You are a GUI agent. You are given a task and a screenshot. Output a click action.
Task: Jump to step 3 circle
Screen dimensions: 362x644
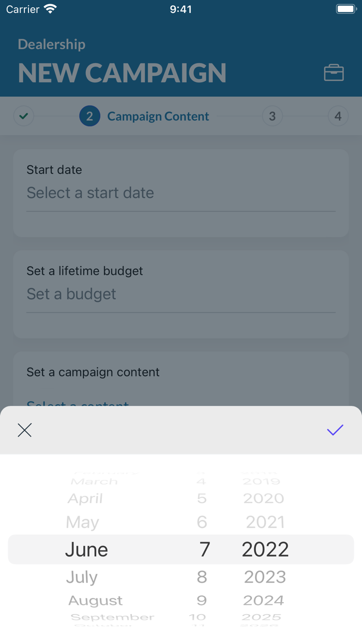[272, 116]
